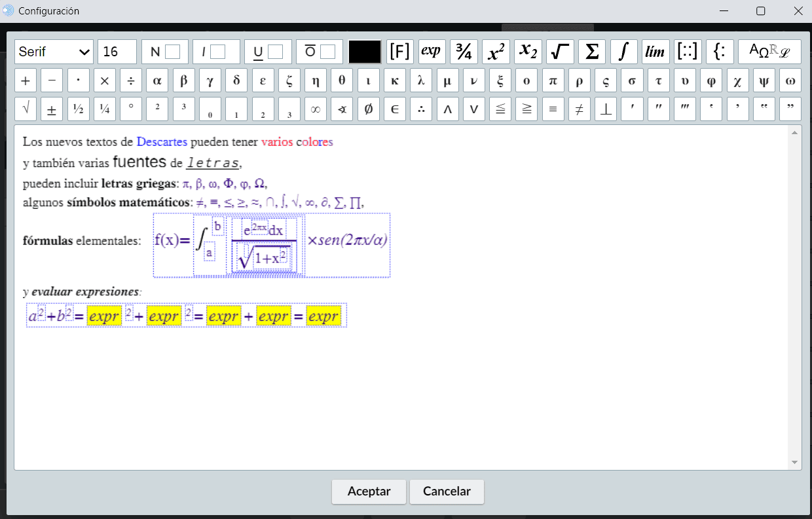Insert a fraction using the ¾ button
The height and width of the screenshot is (519, 812).
pos(464,52)
